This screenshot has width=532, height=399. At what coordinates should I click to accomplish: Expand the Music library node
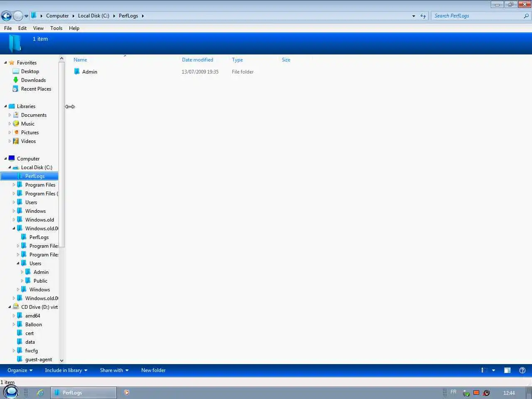[x=10, y=124]
